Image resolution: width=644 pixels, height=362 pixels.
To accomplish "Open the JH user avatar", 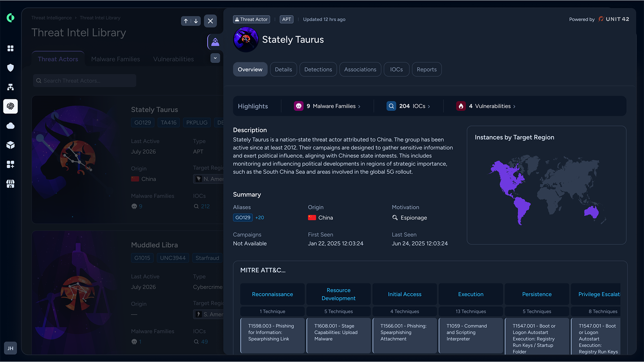I will click(x=10, y=348).
